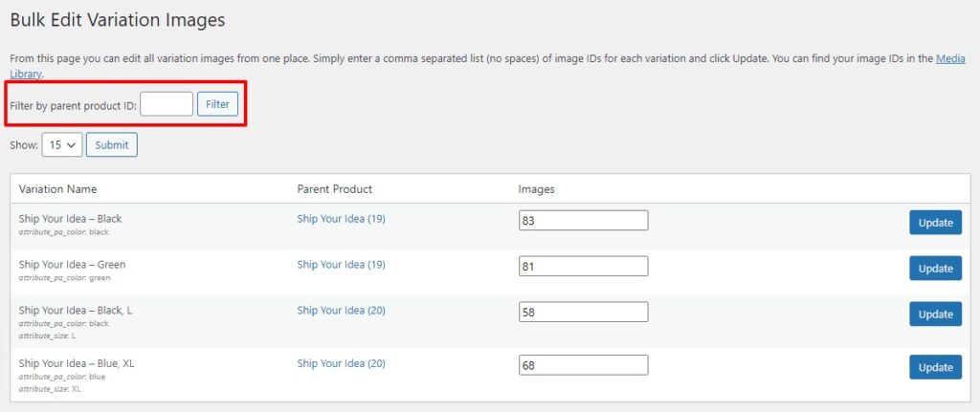Viewport: 980px width, 412px height.
Task: Open parent product link for Black variation
Action: pyautogui.click(x=341, y=219)
